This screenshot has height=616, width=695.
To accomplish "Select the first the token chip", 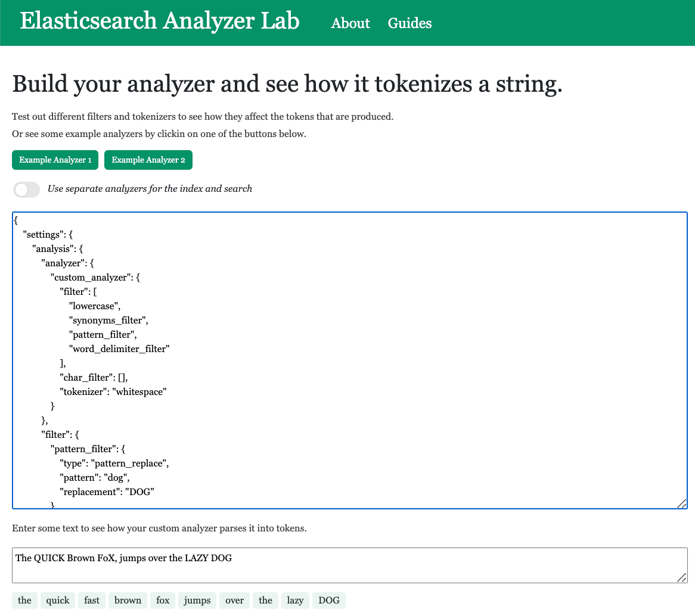I will point(24,600).
